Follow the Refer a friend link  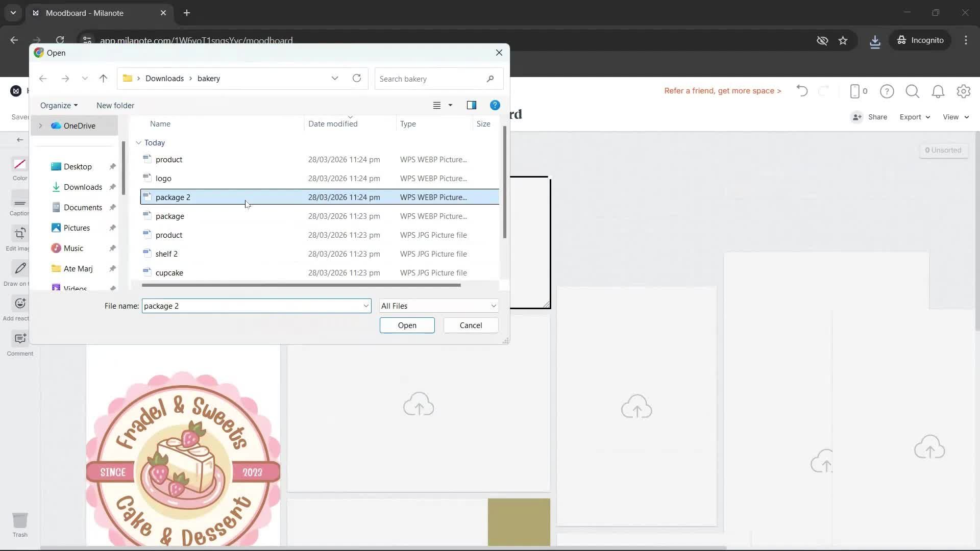pyautogui.click(x=722, y=90)
